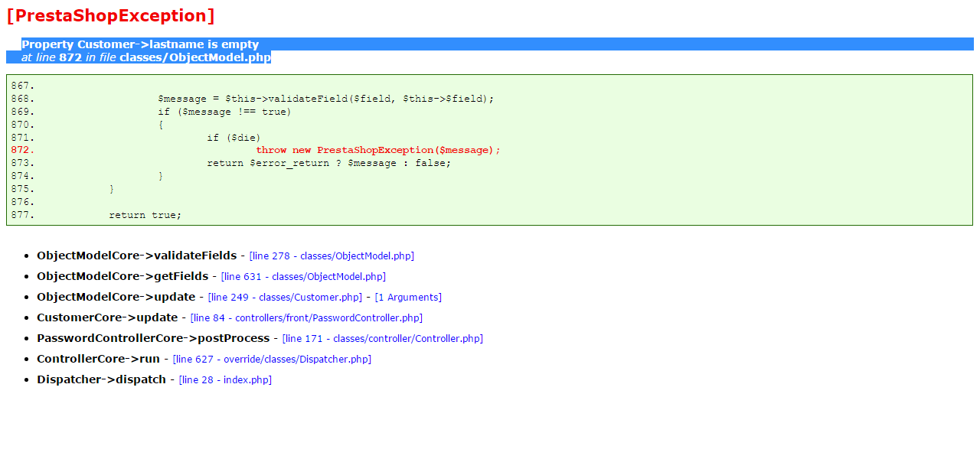Click the 'if ($die)' code line
The height and width of the screenshot is (459, 980).
click(x=234, y=138)
